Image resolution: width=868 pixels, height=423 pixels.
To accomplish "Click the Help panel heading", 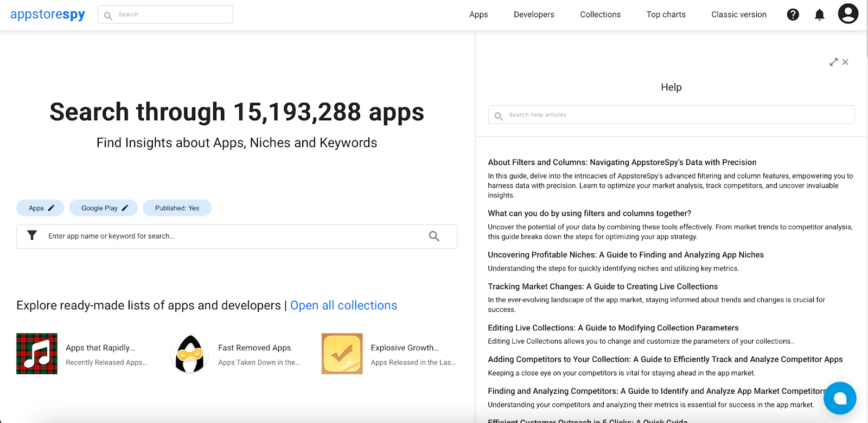I will (x=671, y=87).
